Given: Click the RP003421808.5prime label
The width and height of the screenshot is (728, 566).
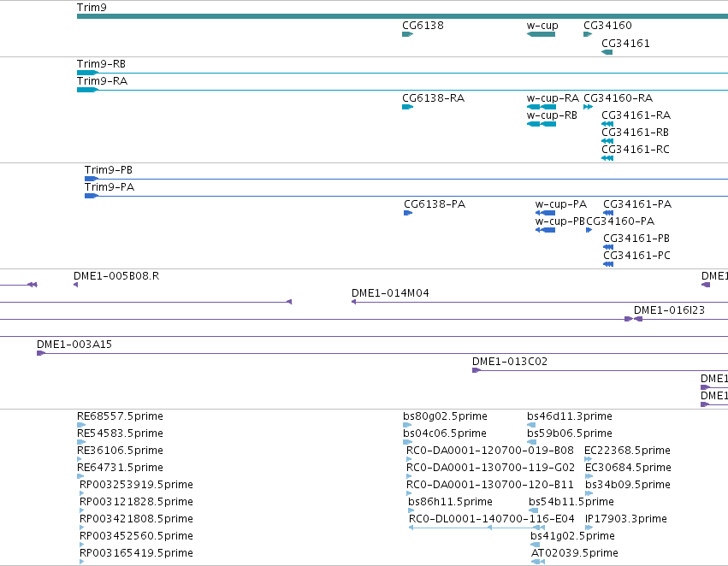Looking at the screenshot, I should (136, 519).
